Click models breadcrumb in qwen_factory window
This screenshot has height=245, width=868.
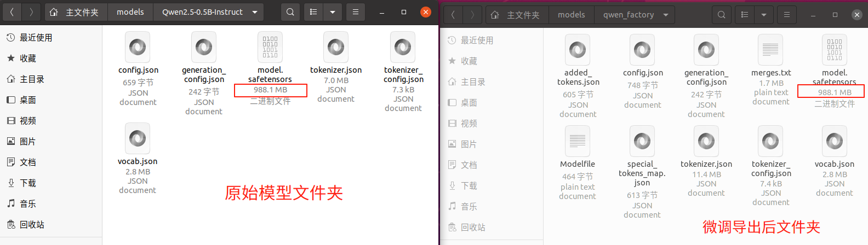tap(572, 15)
